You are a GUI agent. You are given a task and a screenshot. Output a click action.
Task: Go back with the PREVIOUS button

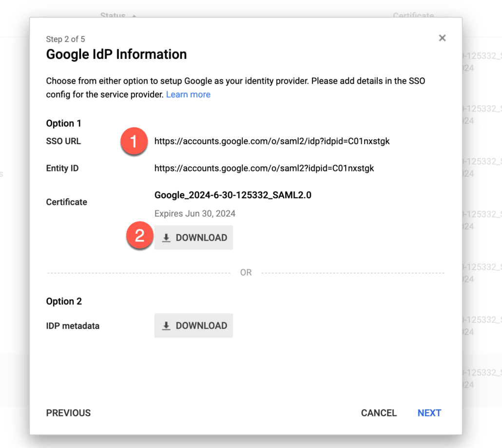pos(69,413)
